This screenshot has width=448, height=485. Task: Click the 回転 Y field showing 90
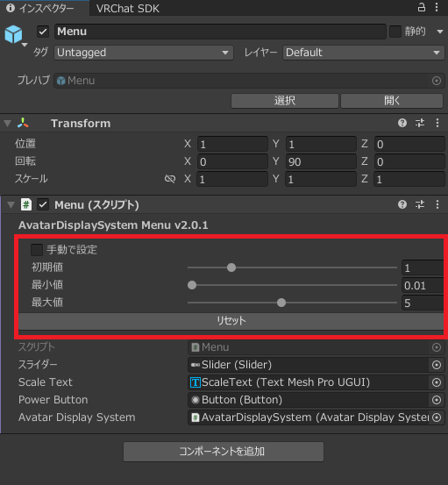point(321,161)
